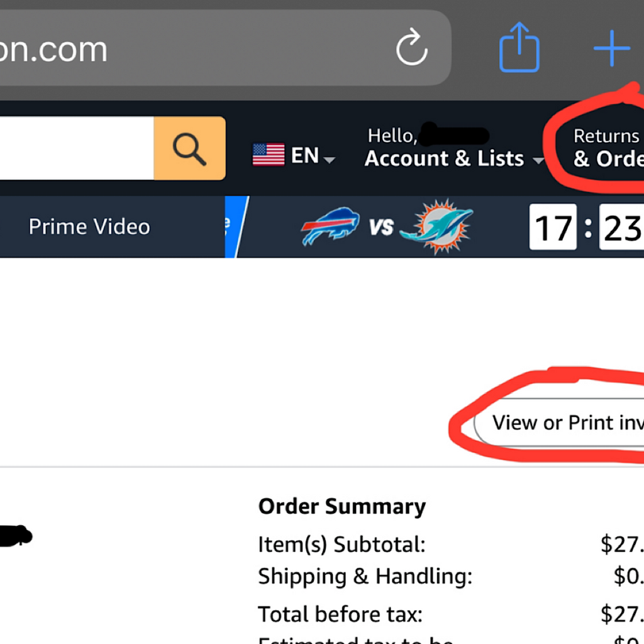The image size is (644, 644).
Task: Expand the EN language dropdown arrow
Action: click(330, 159)
